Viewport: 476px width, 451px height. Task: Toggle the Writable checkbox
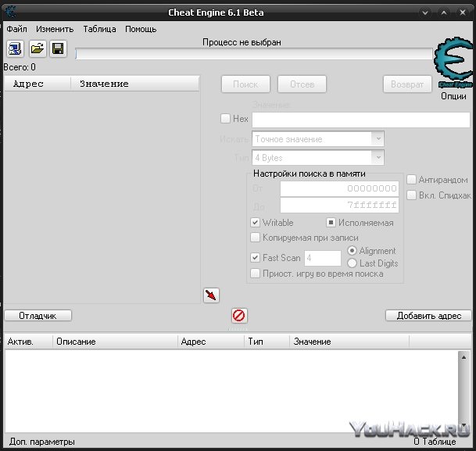256,223
